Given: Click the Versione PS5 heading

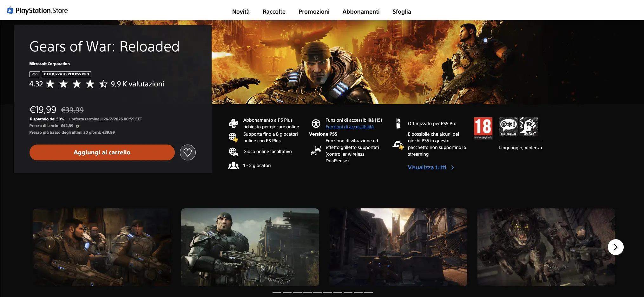Looking at the screenshot, I should click(323, 134).
